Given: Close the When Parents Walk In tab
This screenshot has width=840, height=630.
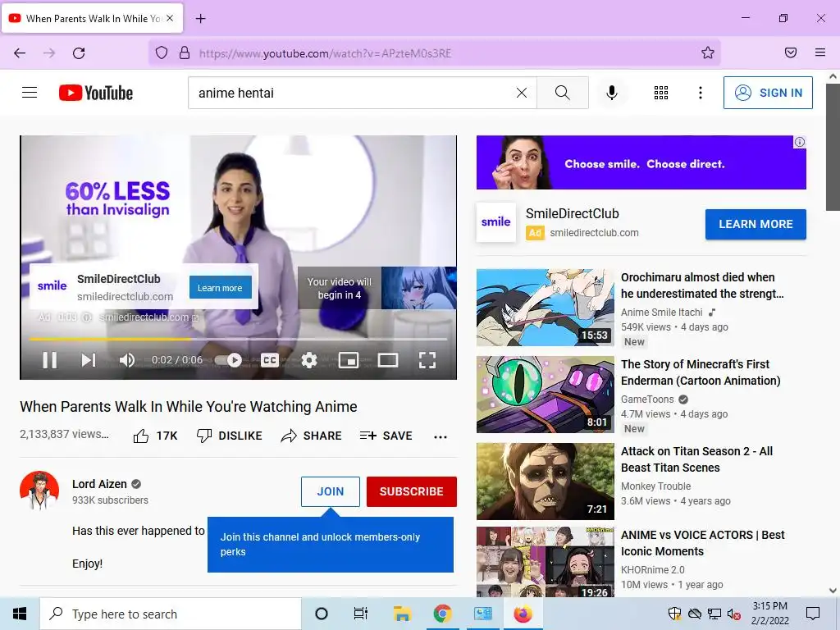Looking at the screenshot, I should [170, 18].
